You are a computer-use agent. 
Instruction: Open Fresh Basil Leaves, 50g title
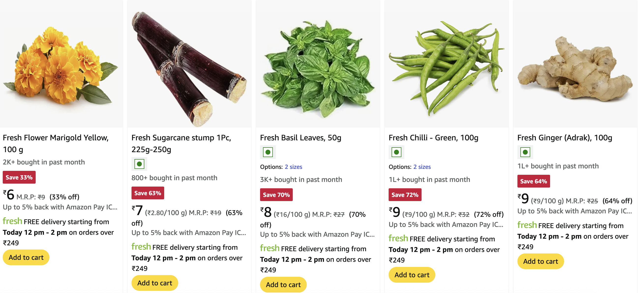[301, 137]
